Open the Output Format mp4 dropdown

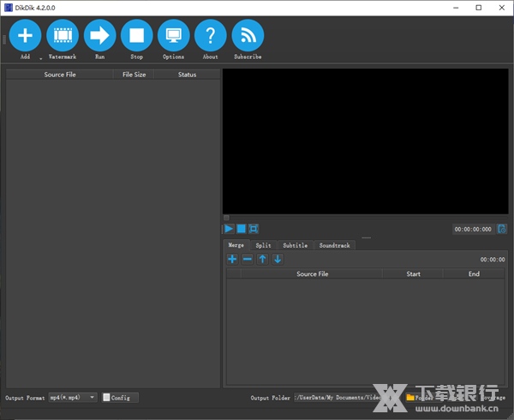(x=73, y=398)
